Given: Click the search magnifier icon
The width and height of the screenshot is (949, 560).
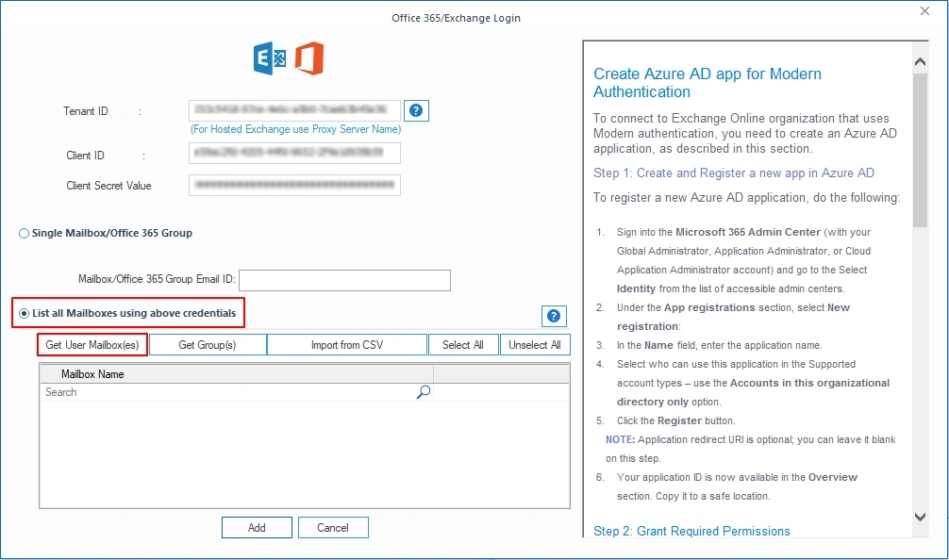Looking at the screenshot, I should (x=423, y=391).
